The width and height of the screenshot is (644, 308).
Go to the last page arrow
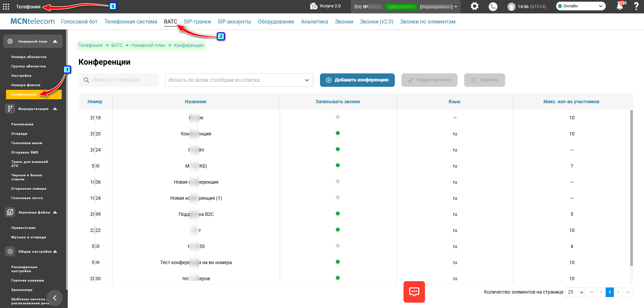tap(628, 292)
